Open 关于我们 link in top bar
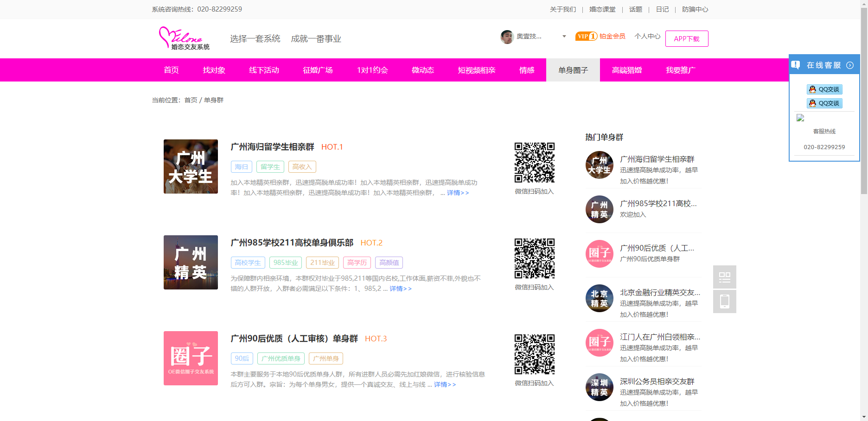Image resolution: width=868 pixels, height=421 pixels. (563, 9)
